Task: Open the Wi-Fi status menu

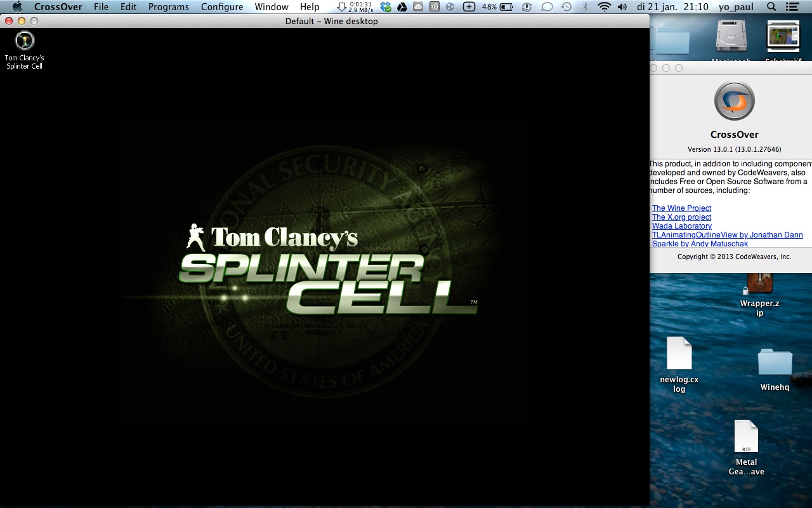Action: tap(604, 7)
